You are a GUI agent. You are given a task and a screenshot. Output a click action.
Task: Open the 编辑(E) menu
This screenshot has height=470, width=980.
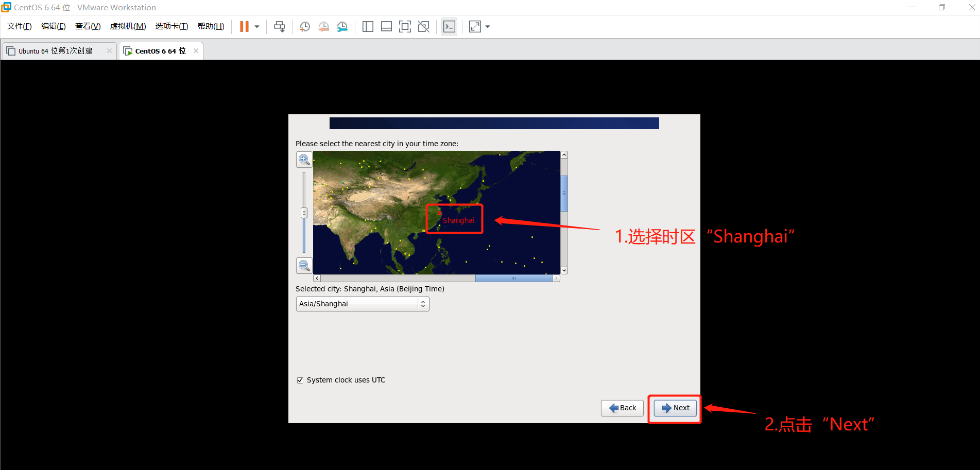point(54,26)
